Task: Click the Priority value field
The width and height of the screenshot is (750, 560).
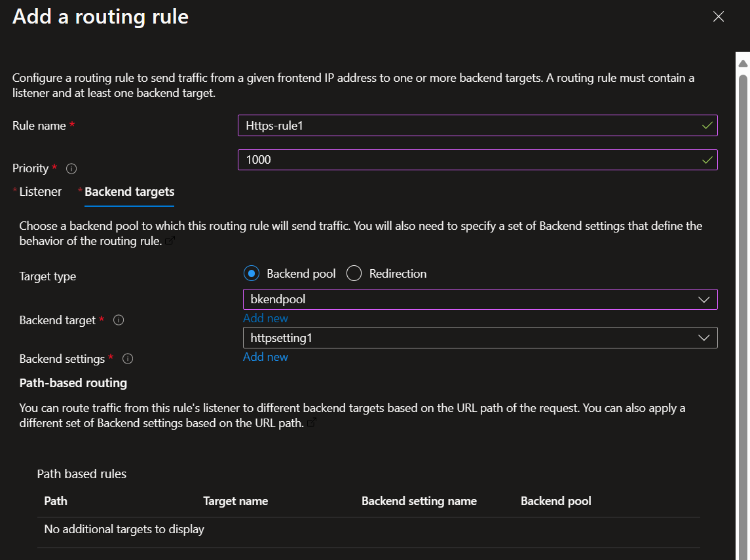Action: pyautogui.click(x=459, y=159)
